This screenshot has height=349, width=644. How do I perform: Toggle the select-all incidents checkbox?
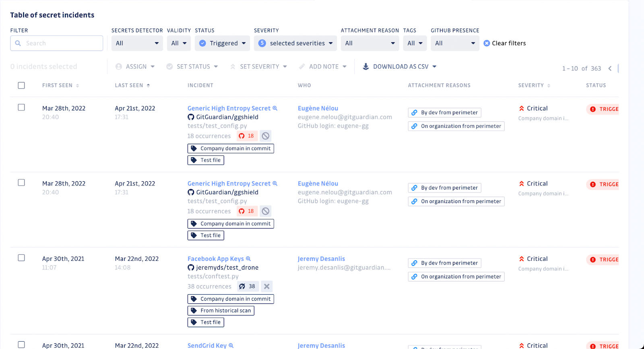coord(21,85)
